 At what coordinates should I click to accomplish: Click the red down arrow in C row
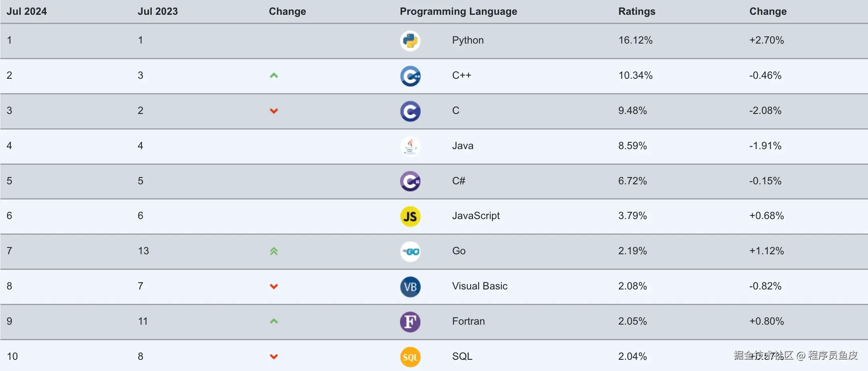pos(273,111)
